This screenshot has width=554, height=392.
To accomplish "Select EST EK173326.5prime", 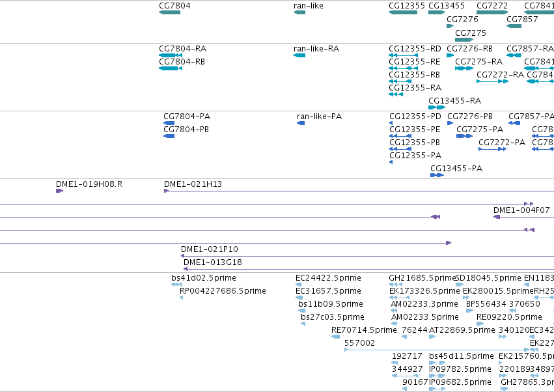I will tap(399, 298).
